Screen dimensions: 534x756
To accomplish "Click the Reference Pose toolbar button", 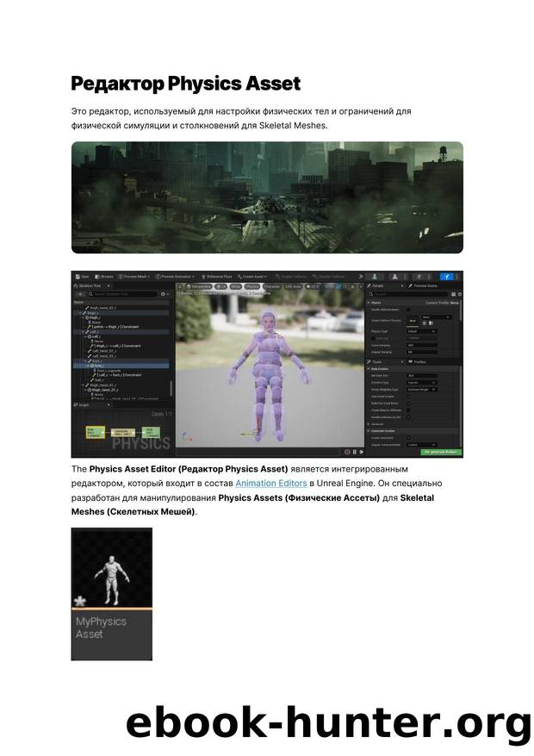I will pyautogui.click(x=216, y=277).
